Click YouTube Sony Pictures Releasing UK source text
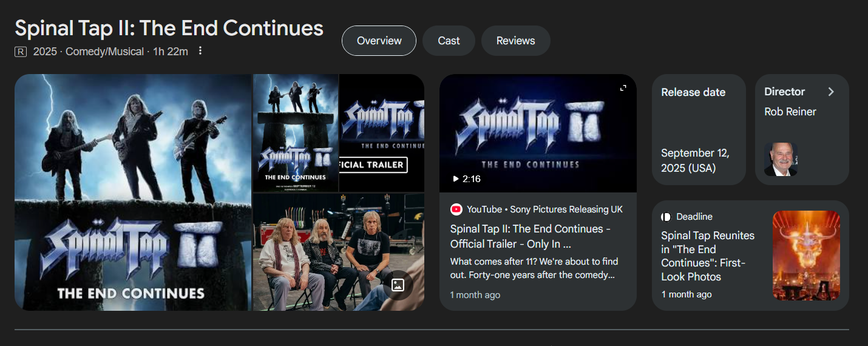Screen dimensions: 868x346 point(544,209)
